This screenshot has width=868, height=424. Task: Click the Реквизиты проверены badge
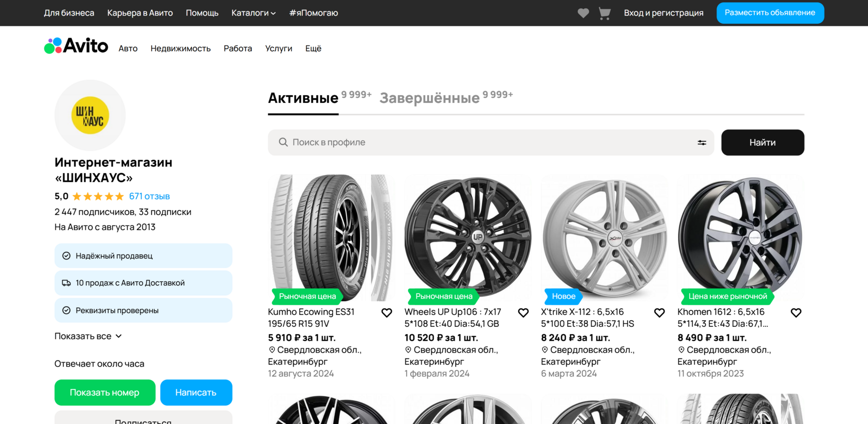pos(143,310)
